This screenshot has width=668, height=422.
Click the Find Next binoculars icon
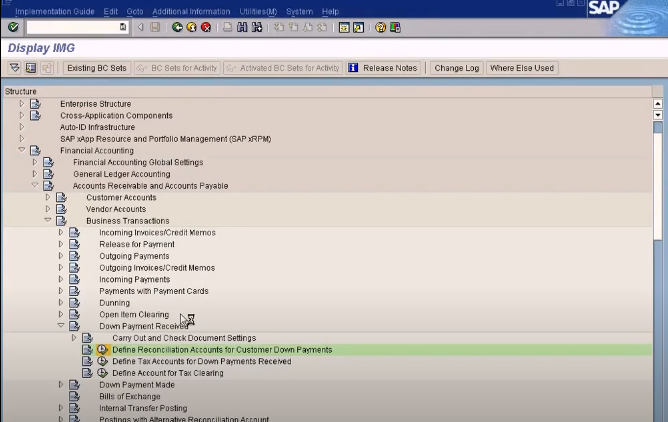(x=257, y=27)
